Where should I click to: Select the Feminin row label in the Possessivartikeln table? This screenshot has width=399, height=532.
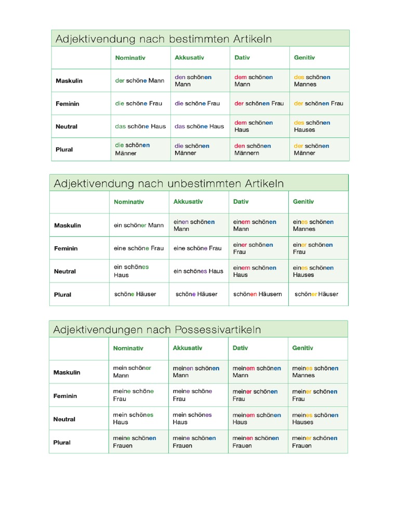(x=65, y=396)
